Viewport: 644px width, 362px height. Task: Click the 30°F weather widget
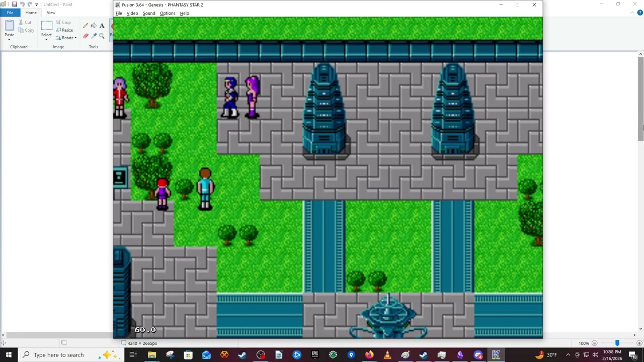[547, 355]
